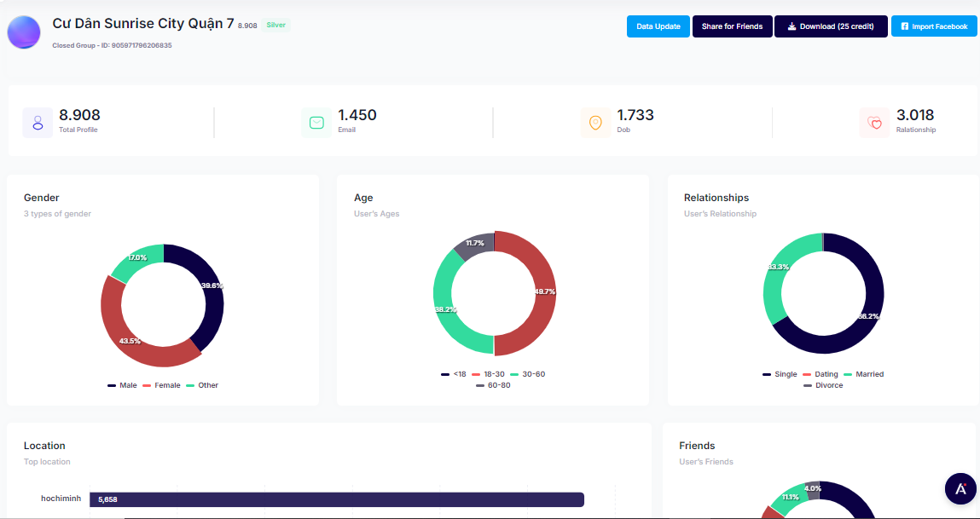980x519 pixels.
Task: Open the floating round widget icon
Action: coord(960,488)
